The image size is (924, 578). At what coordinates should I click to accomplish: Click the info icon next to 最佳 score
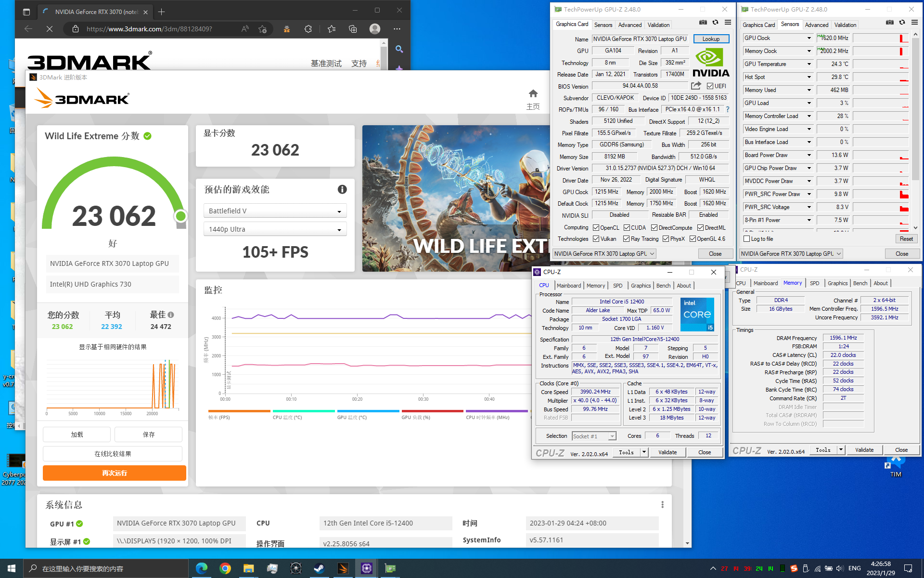[171, 315]
